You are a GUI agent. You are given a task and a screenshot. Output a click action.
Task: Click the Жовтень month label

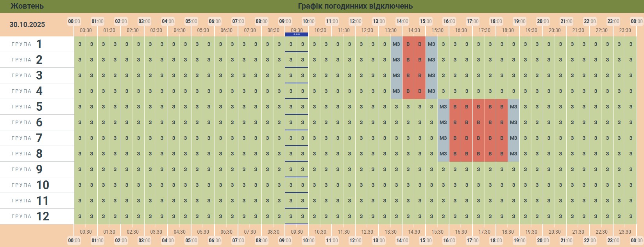coord(27,6)
